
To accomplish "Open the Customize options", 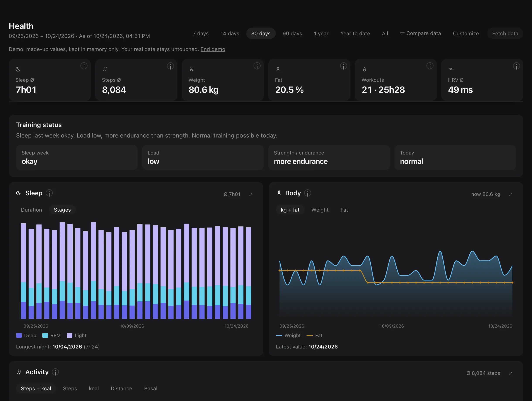I will click(466, 33).
